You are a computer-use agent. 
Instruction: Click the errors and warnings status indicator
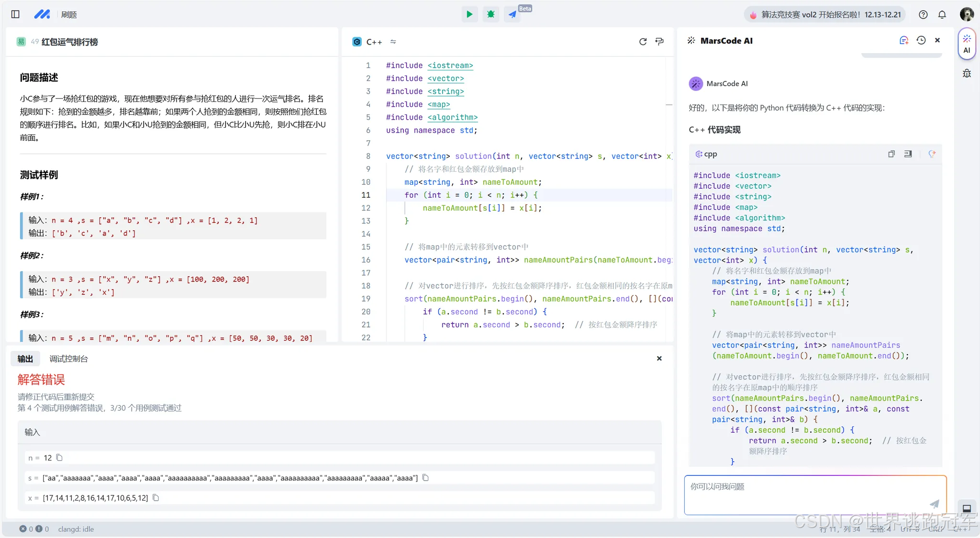point(34,529)
